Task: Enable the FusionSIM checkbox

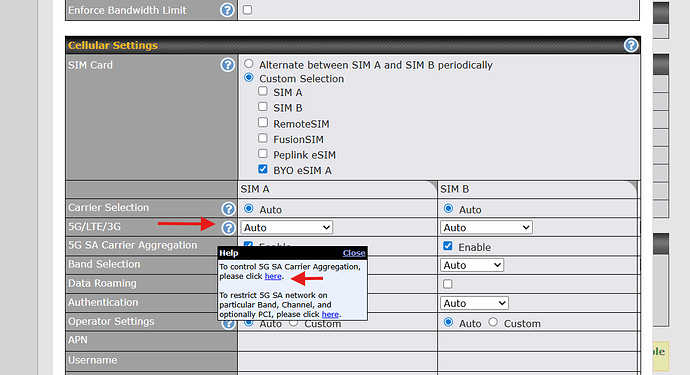Action: pos(263,138)
